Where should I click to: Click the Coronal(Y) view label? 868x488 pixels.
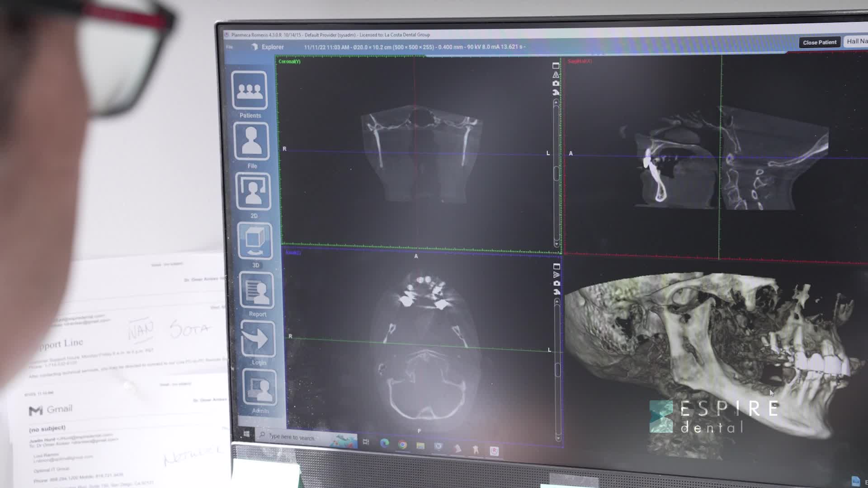pos(289,61)
